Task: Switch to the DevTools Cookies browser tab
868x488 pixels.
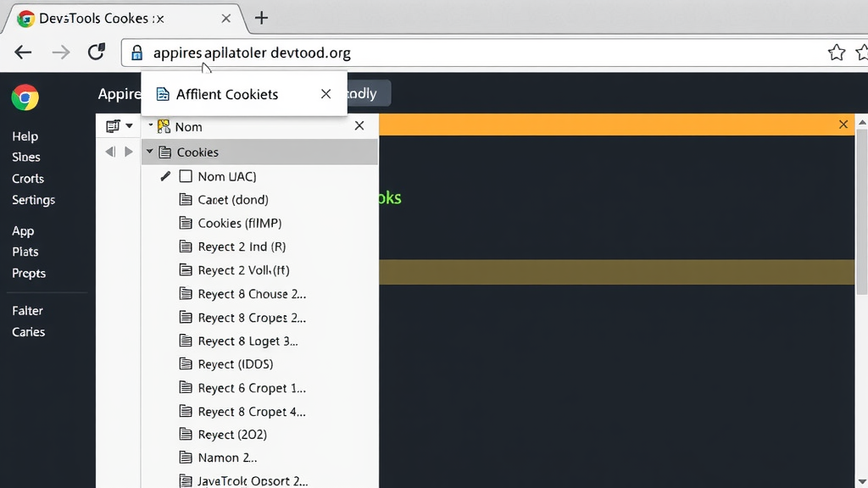Action: 110,17
